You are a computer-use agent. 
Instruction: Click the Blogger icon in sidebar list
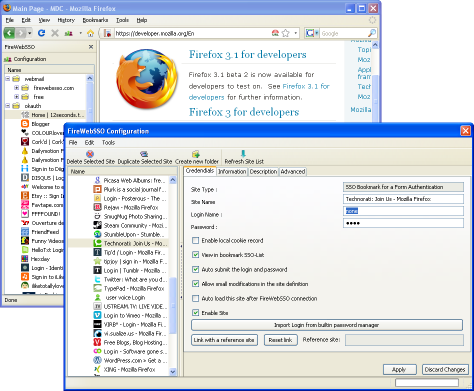pyautogui.click(x=25, y=124)
